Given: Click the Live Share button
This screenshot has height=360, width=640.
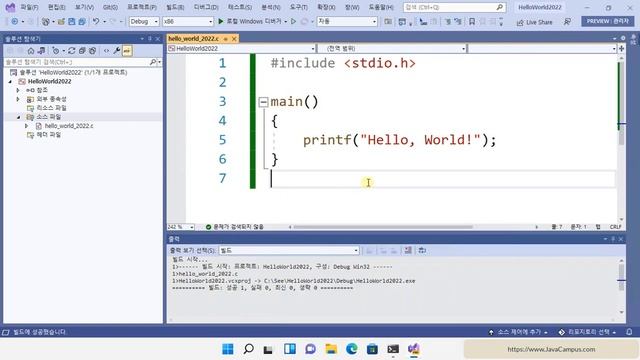Looking at the screenshot, I should 534,22.
